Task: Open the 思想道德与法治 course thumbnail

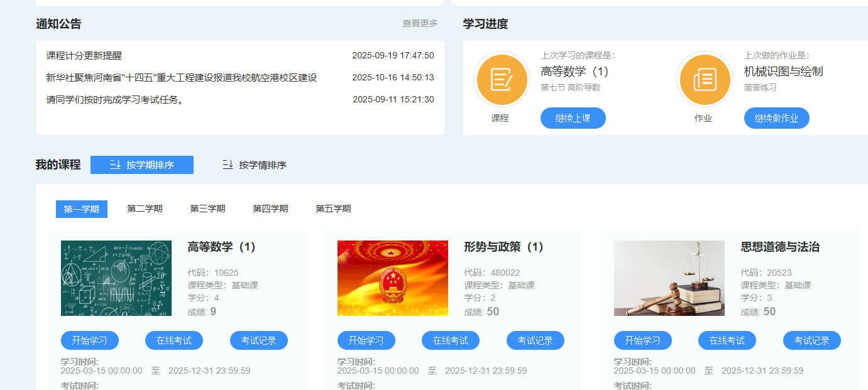Action: point(669,278)
